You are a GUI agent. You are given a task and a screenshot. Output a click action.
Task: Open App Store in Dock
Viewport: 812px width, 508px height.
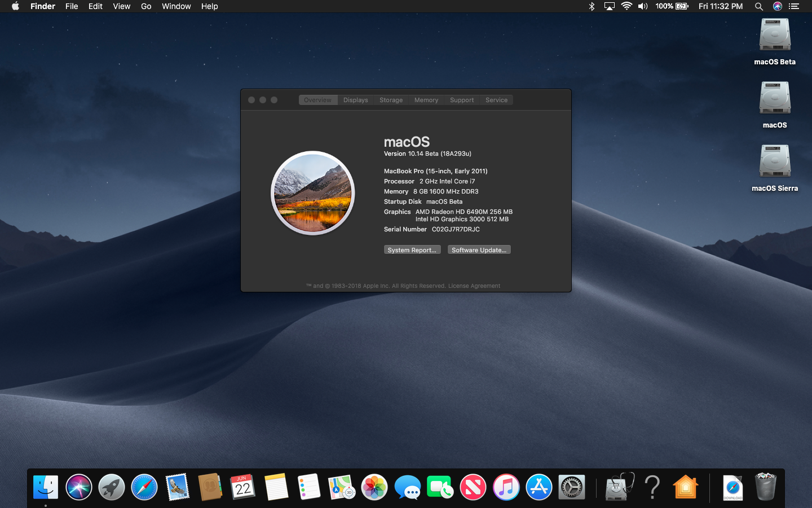pos(539,487)
